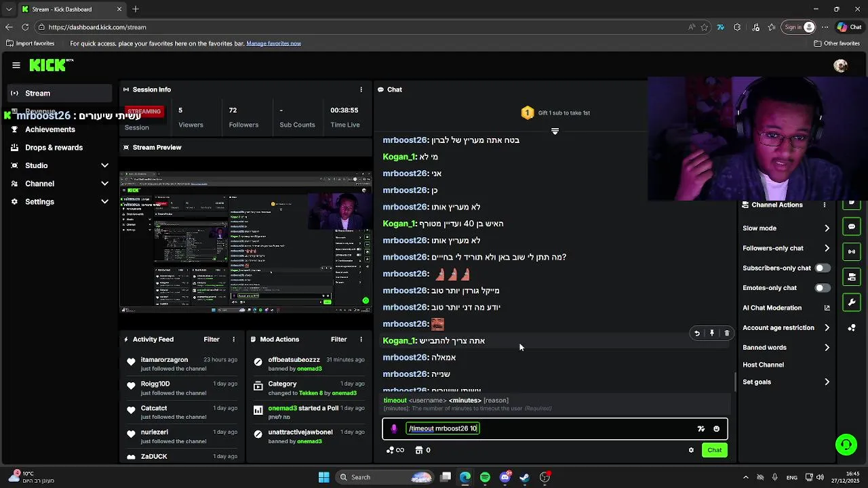The width and height of the screenshot is (868, 488).
Task: Delete the hovered Kogan_1 chat message
Action: (727, 333)
